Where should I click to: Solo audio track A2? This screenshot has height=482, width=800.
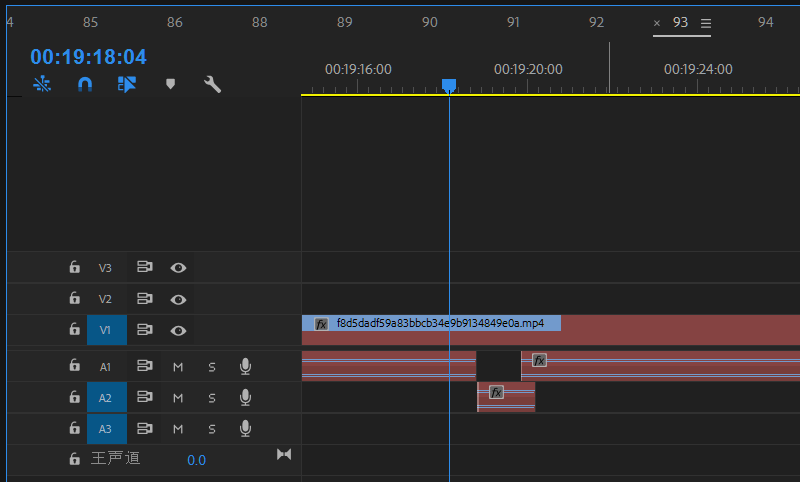[x=212, y=398]
